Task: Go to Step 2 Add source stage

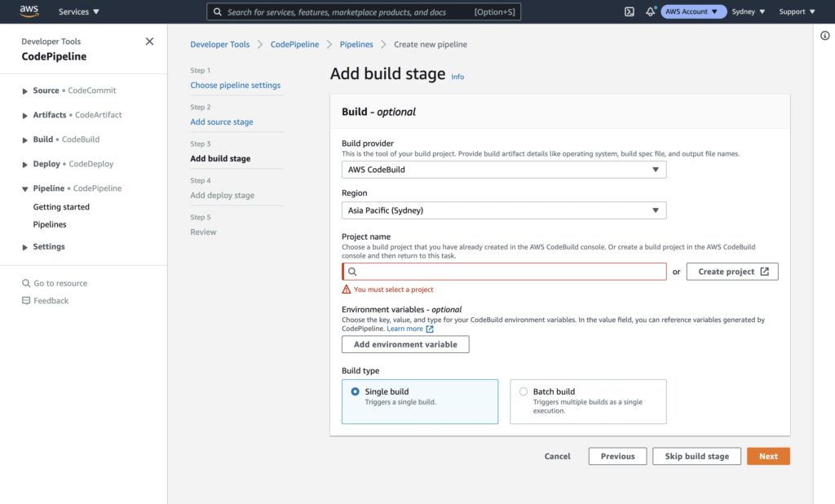Action: [222, 122]
